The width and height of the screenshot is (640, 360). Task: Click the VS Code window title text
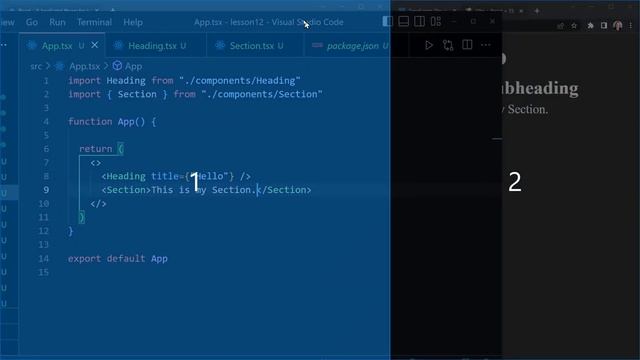pos(269,22)
